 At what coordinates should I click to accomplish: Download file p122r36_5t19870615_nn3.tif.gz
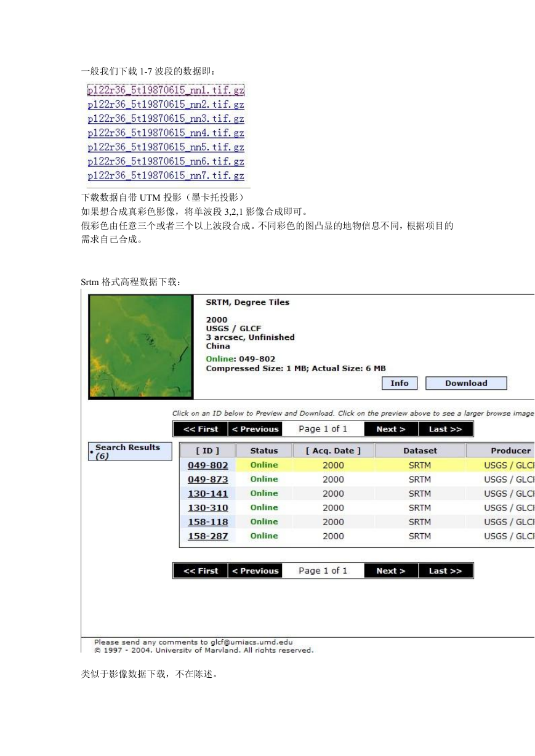(166, 118)
